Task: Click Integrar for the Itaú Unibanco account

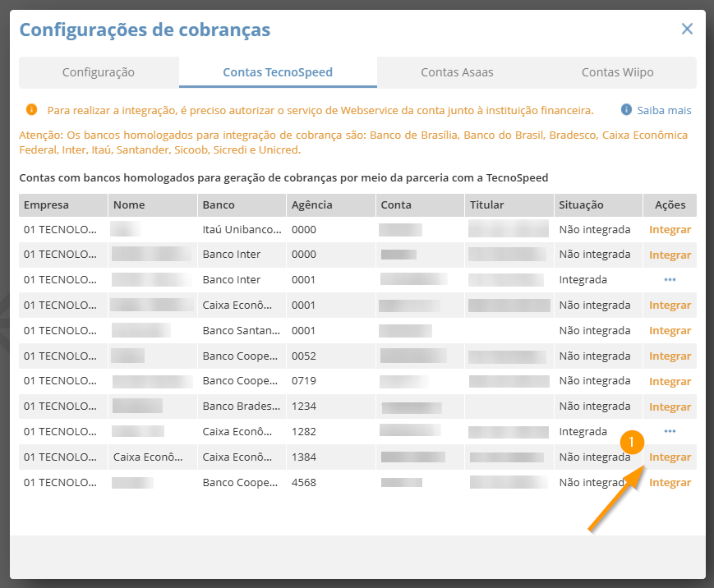Action: (x=670, y=230)
